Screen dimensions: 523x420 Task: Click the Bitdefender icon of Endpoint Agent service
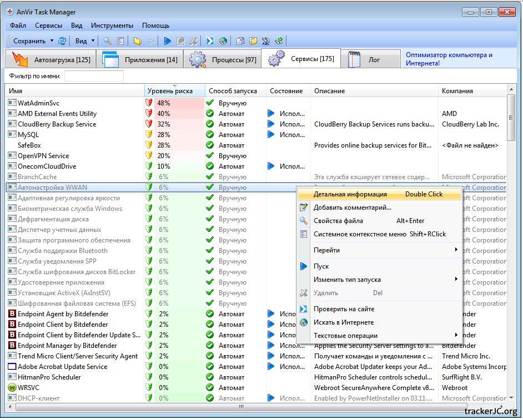(12, 314)
